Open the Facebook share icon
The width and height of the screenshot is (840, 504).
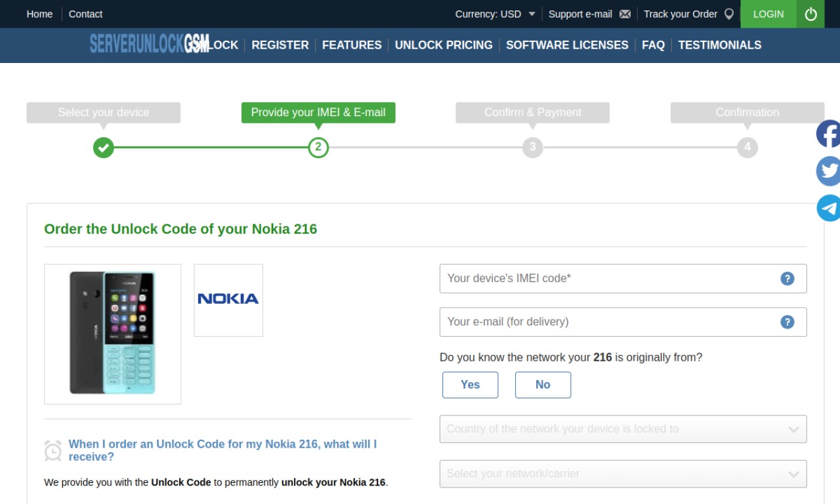click(x=828, y=134)
